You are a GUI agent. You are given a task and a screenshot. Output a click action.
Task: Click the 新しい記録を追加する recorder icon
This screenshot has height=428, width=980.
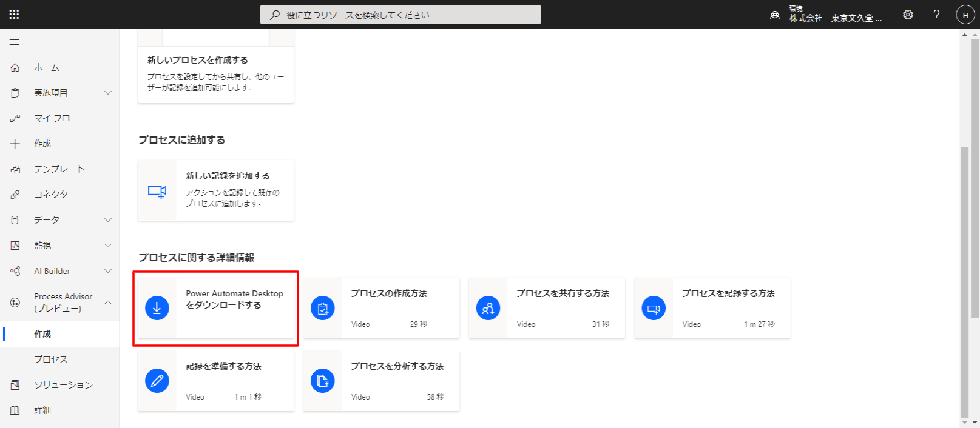click(157, 192)
